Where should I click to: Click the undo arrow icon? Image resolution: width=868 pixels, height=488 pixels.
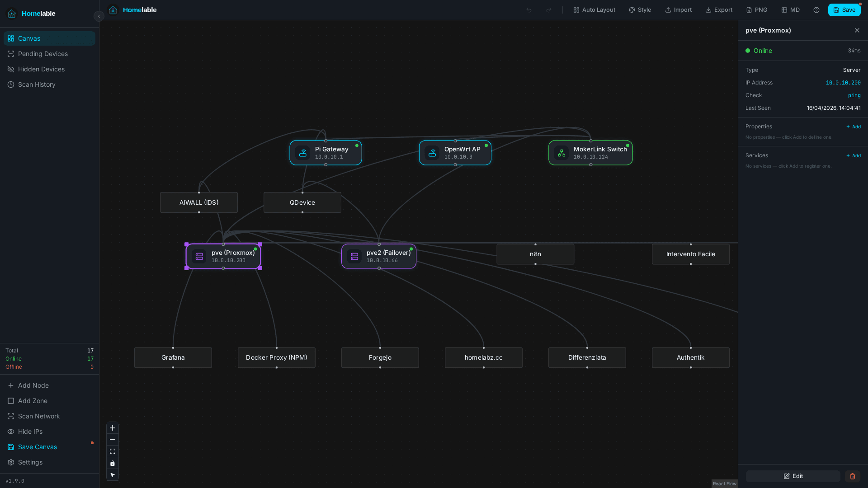pos(528,9)
